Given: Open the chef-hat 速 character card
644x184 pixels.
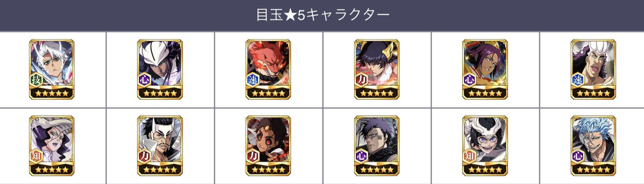Looking at the screenshot, I should click(x=593, y=69).
